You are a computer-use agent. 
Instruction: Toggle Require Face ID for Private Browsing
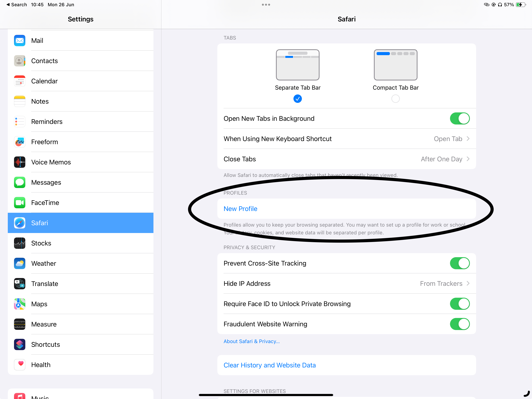click(460, 304)
